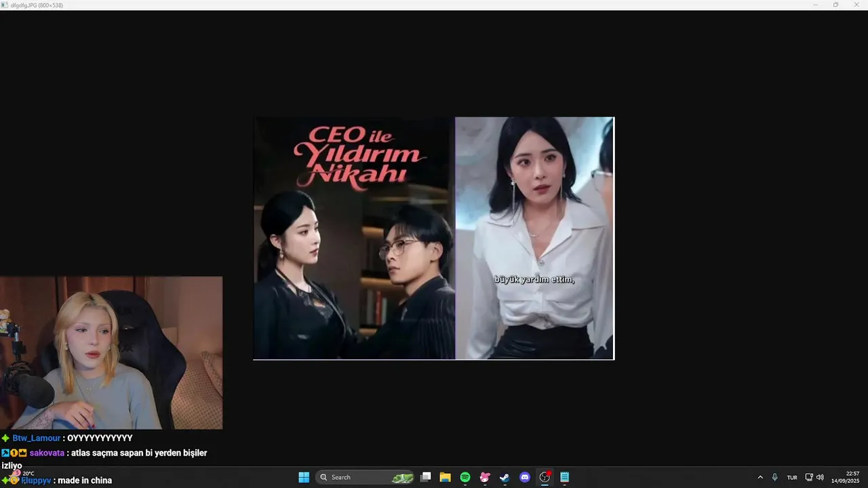
Task: Open network settings tray icon
Action: click(809, 477)
